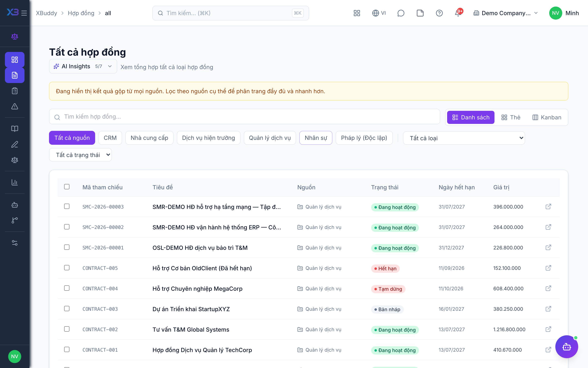Open the Tất cả trạng thái status dropdown
The height and width of the screenshot is (368, 588).
[80, 155]
